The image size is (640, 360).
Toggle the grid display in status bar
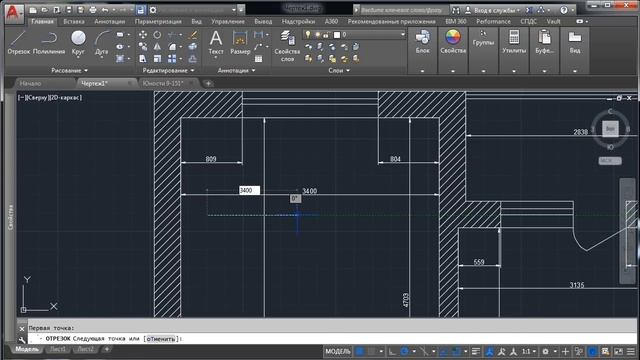coord(360,351)
